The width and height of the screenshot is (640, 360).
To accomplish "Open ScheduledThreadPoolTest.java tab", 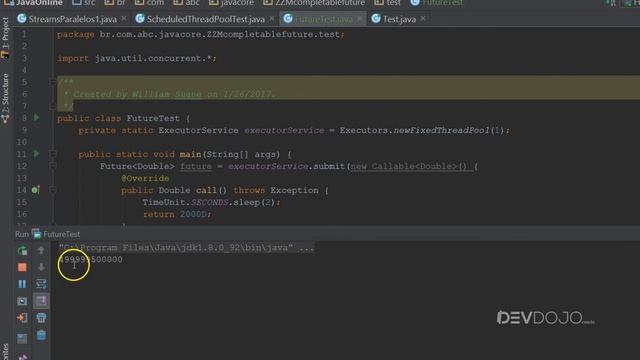I will (205, 19).
